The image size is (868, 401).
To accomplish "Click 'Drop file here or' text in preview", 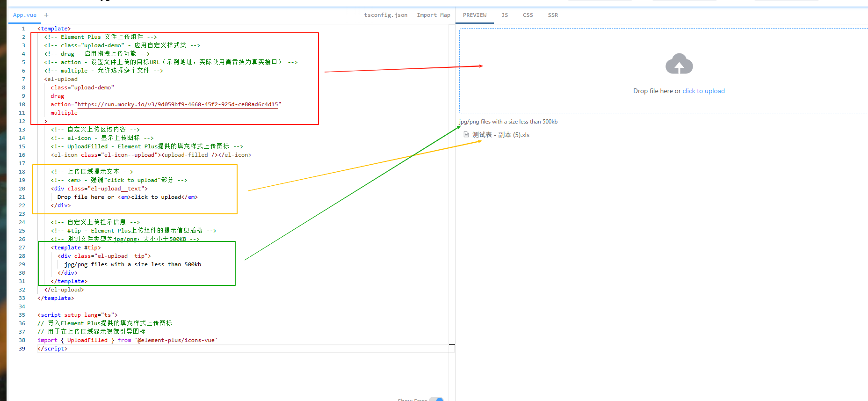I will (x=657, y=91).
